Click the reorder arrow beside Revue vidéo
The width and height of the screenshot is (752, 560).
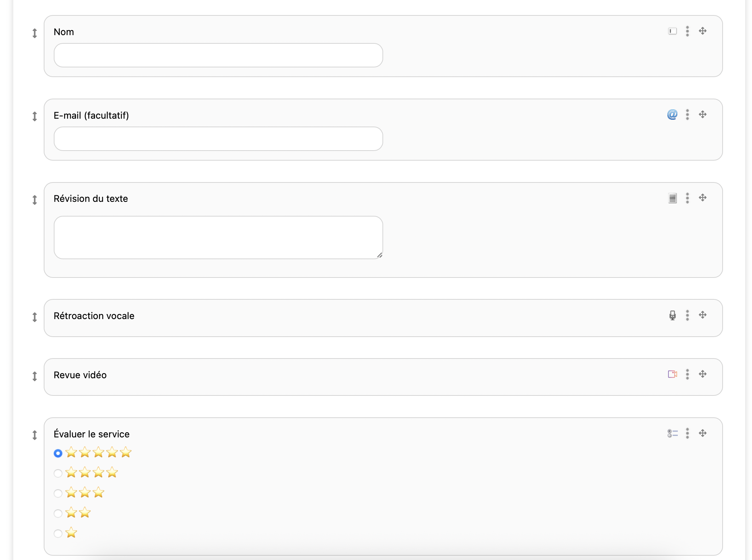[x=35, y=376]
